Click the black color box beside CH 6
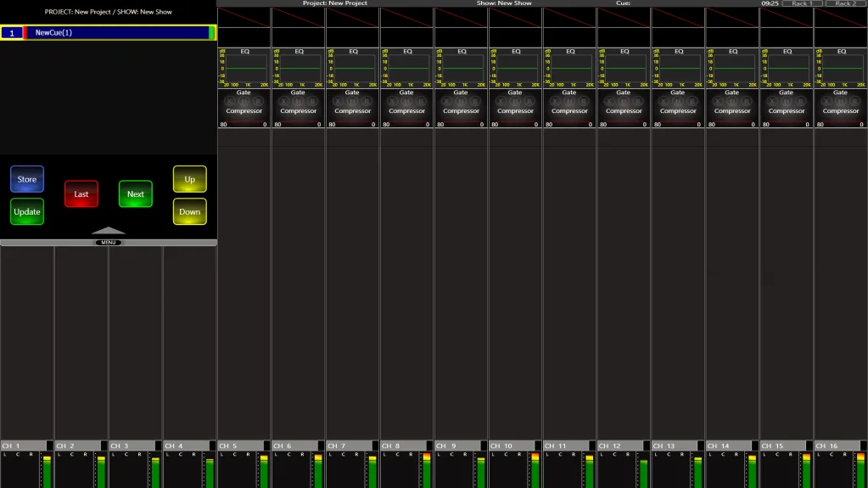Viewport: 868px width, 488px height. (321, 446)
